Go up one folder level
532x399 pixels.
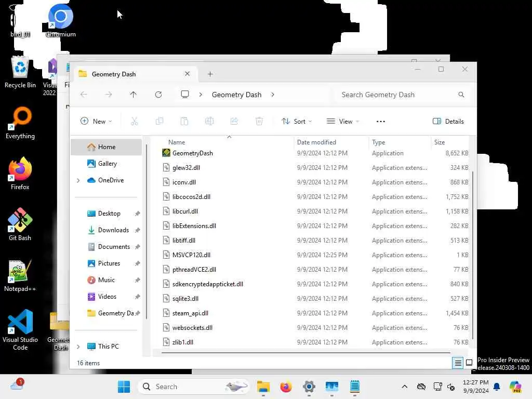134,95
